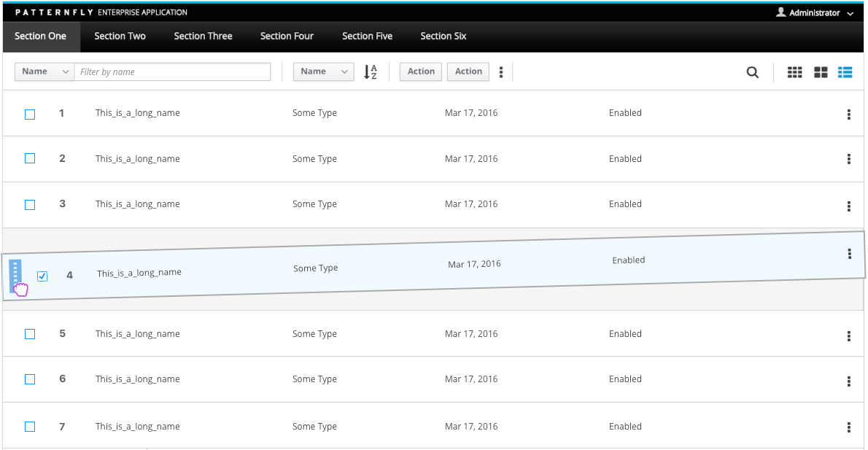Click This_is_a_long_name in row 5
The image size is (868, 450).
(137, 334)
